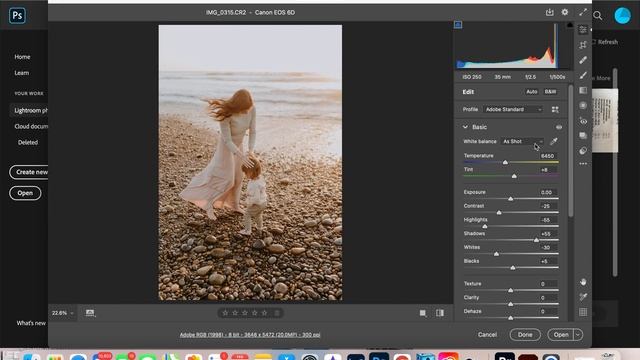
Task: Select the Spot Removal healing tool
Action: (583, 60)
